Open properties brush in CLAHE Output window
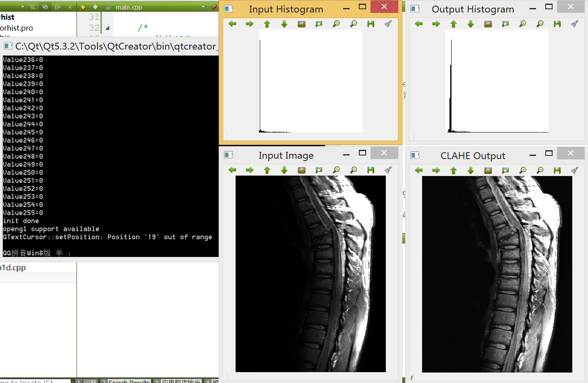This screenshot has width=588, height=383. pos(575,170)
